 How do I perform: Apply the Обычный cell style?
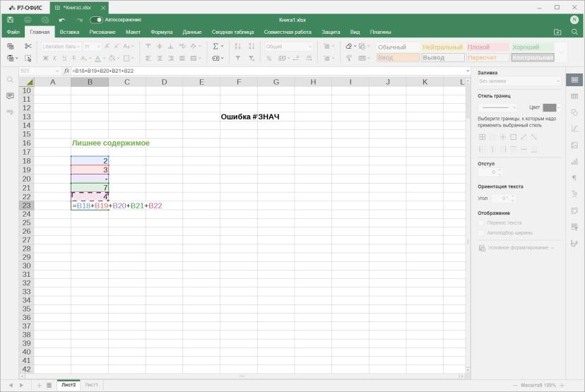click(x=398, y=47)
